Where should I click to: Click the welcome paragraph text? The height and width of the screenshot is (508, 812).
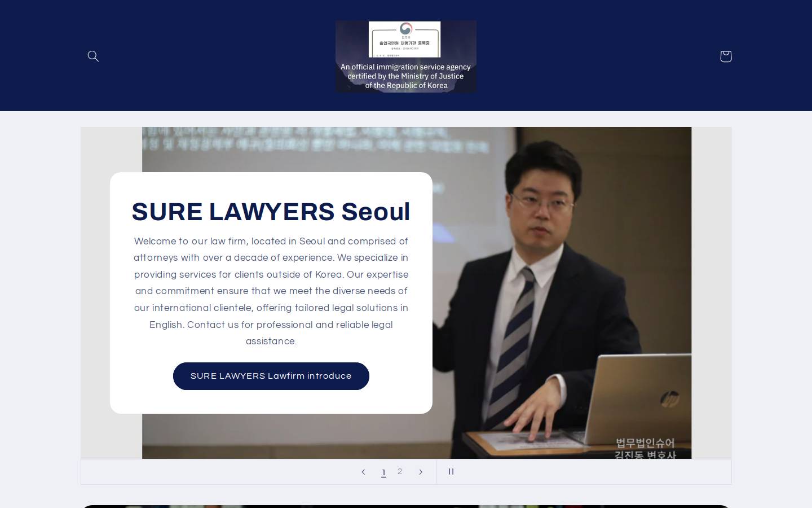tap(271, 291)
